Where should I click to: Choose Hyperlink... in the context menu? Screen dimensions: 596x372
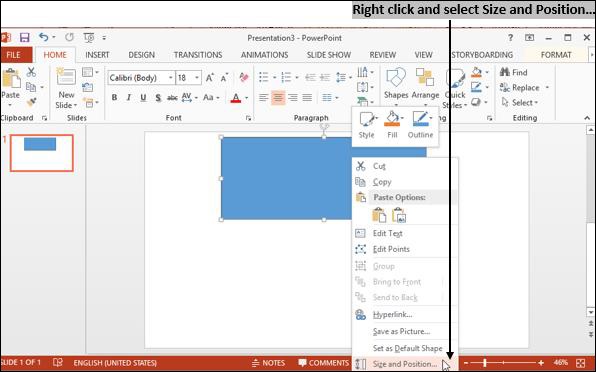(405, 315)
